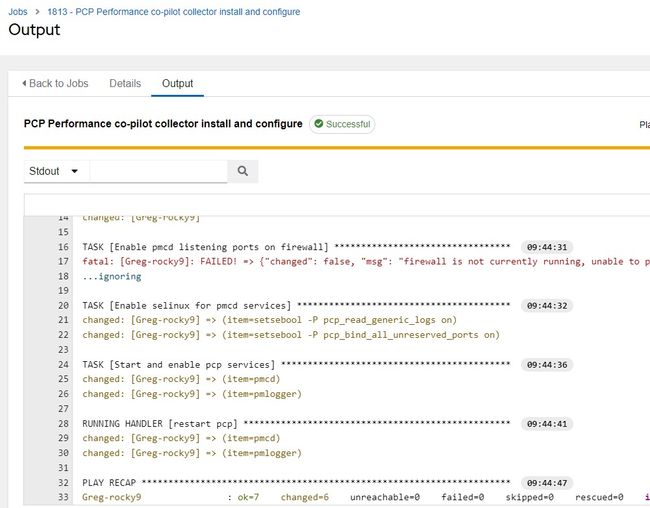This screenshot has height=508, width=650.
Task: Click the breadcrumb chevron separator
Action: pyautogui.click(x=37, y=12)
